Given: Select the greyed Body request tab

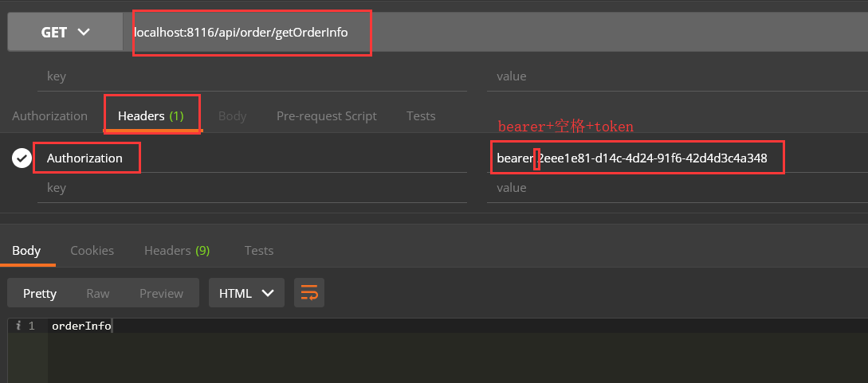Looking at the screenshot, I should 233,116.
